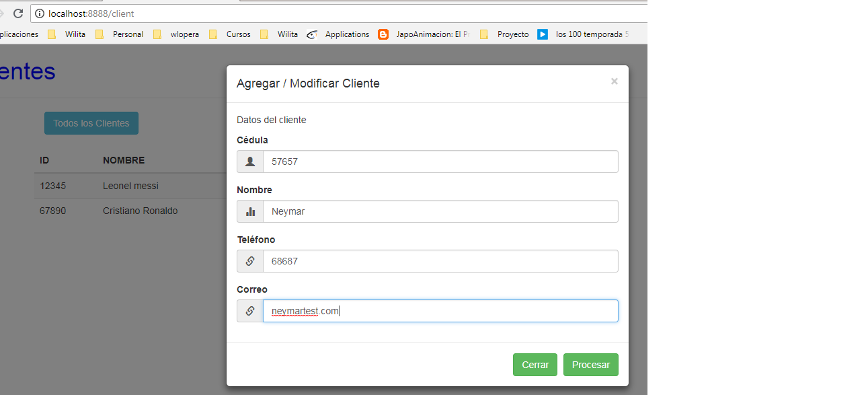868x395 pixels.
Task: Click the YouTube icon on the los 100 bookmark
Action: (542, 34)
